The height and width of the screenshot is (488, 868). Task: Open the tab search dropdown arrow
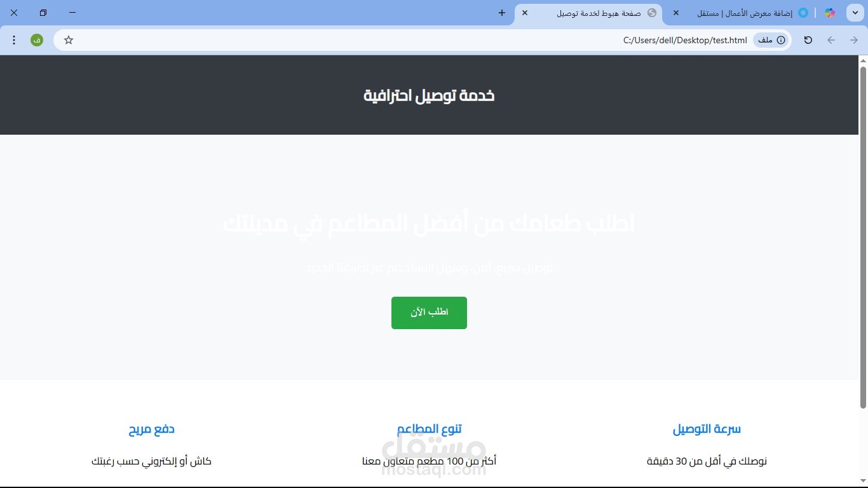855,13
